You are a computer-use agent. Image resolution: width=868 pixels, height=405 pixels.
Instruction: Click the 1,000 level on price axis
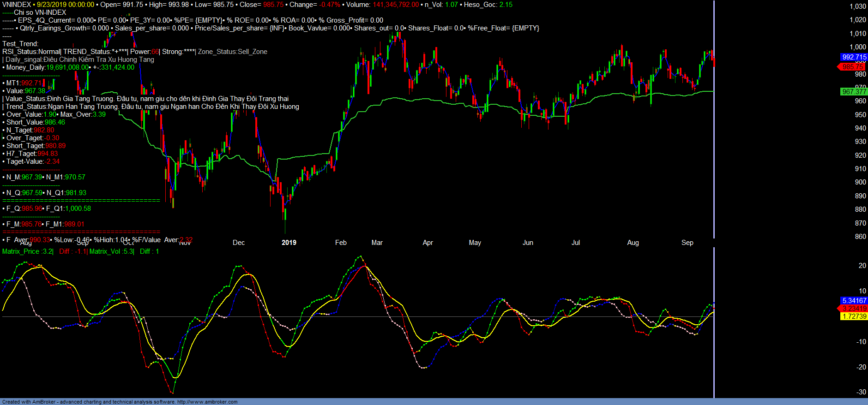coord(858,47)
